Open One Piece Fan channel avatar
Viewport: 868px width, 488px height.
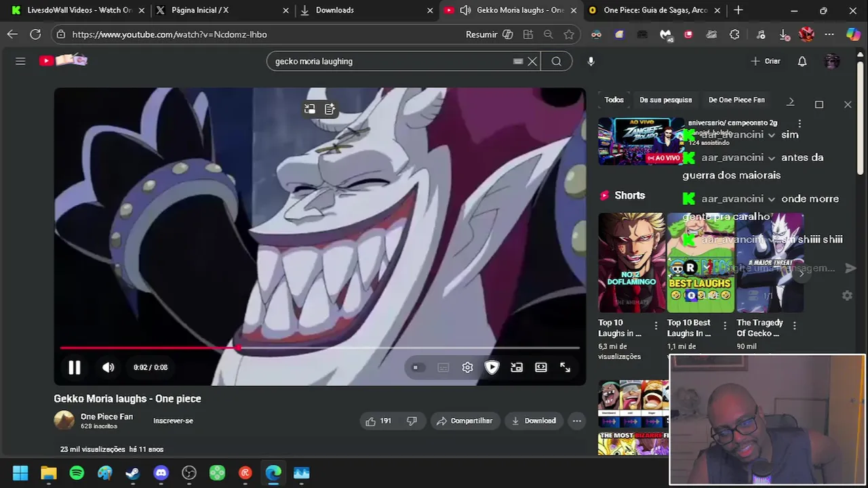(64, 421)
